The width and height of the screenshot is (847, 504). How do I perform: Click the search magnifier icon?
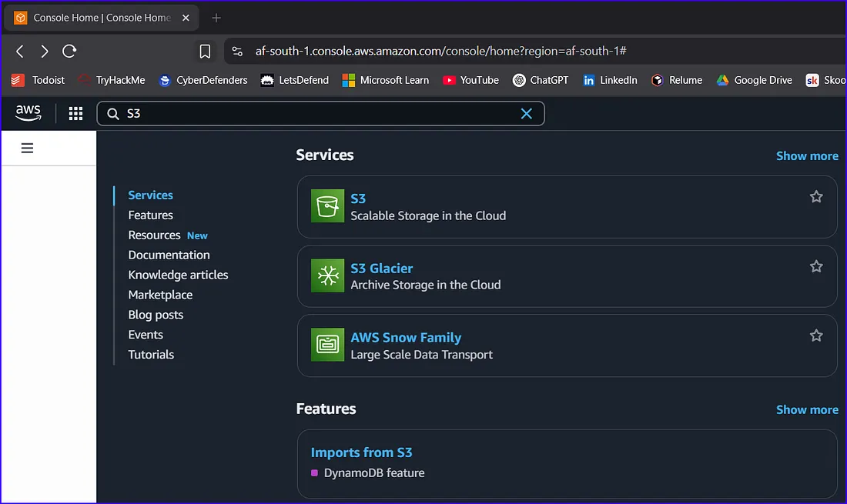(113, 114)
